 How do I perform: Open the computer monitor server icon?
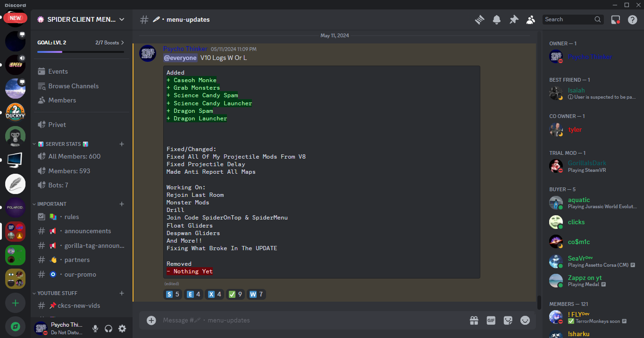pos(15,160)
